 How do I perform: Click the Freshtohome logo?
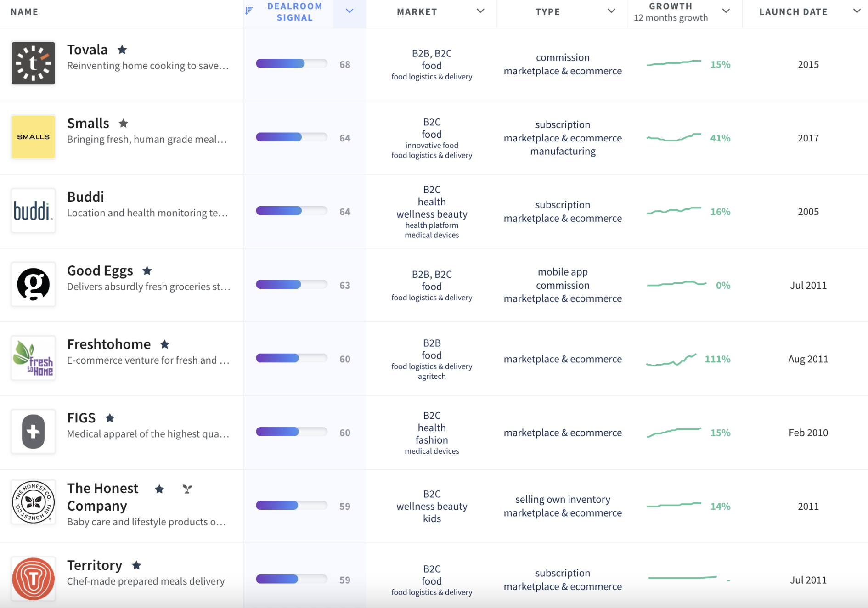pos(33,358)
